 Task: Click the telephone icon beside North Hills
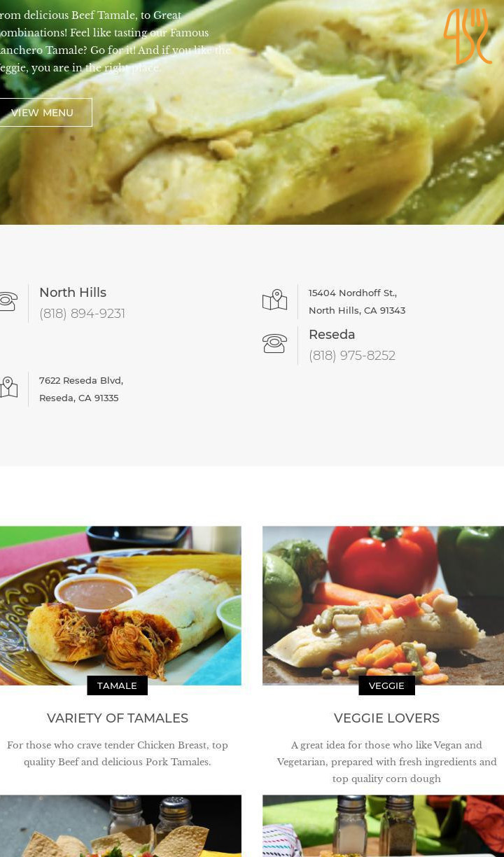(x=8, y=302)
